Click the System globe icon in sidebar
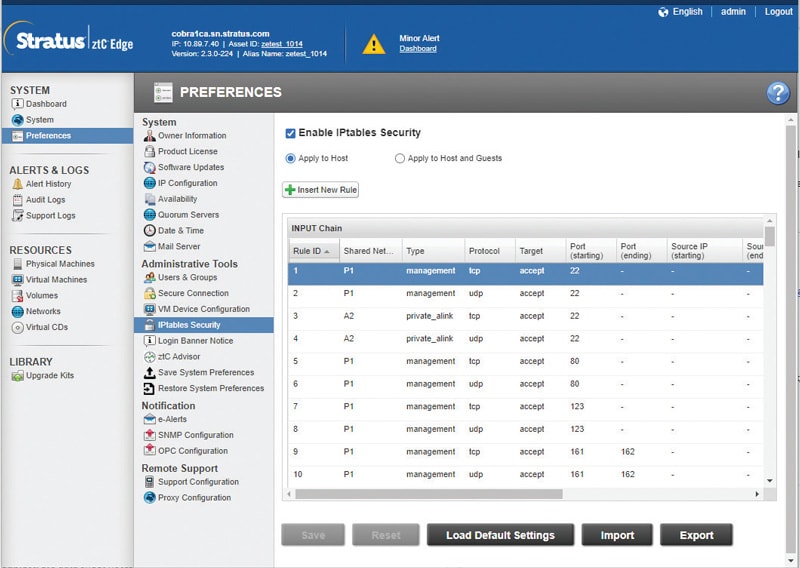Screen dimensions: 800x568 point(17,120)
